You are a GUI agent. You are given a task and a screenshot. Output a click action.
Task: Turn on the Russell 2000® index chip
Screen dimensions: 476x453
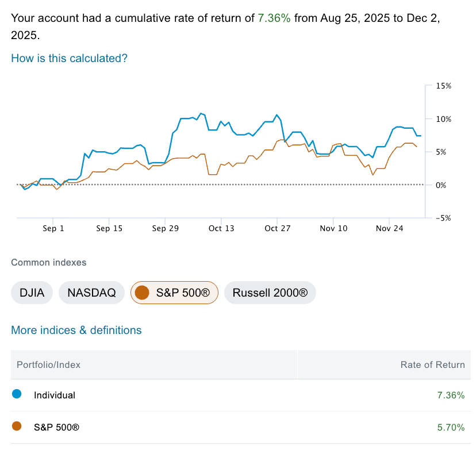point(270,293)
